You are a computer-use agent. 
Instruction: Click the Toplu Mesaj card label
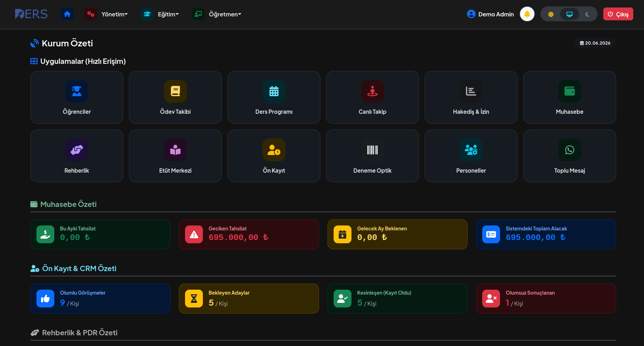coord(570,171)
